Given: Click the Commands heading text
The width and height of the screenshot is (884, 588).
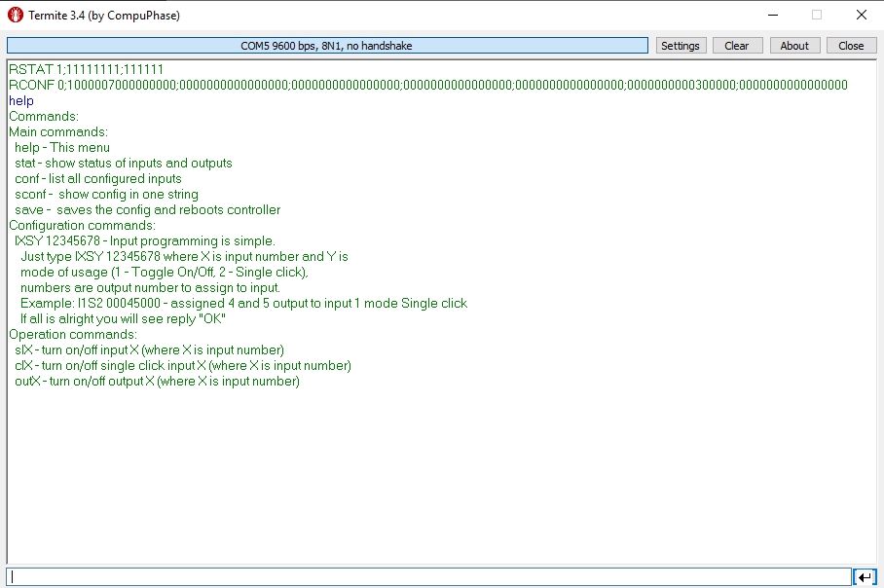Looking at the screenshot, I should tap(41, 116).
